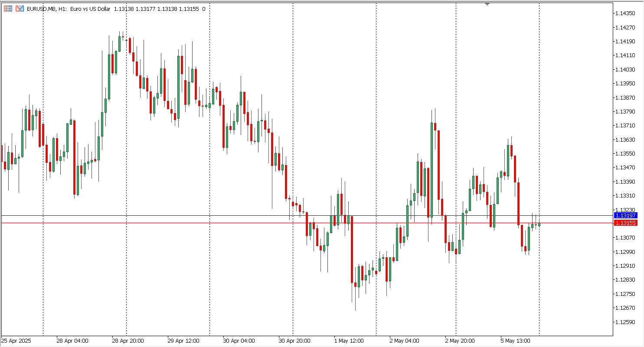Click the 1.14350 price scale label
The image size is (644, 347).
click(x=626, y=13)
